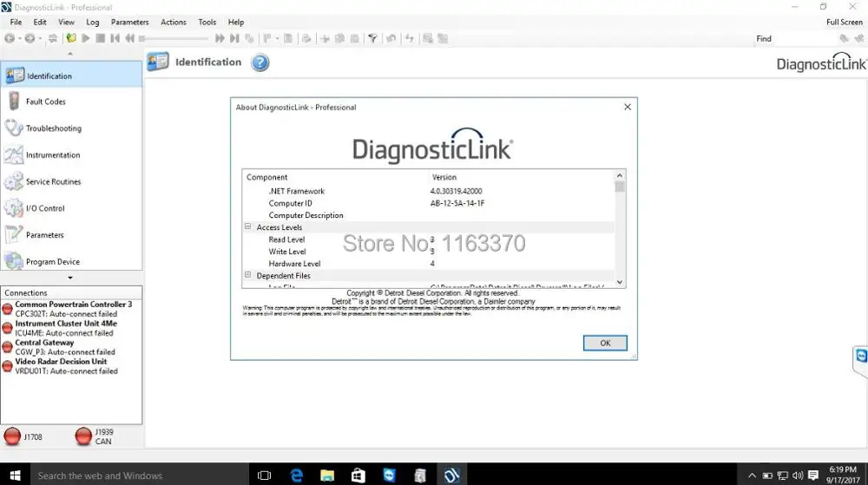The height and width of the screenshot is (485, 868).
Task: Open the Parameters panel in sidebar
Action: [x=71, y=234]
